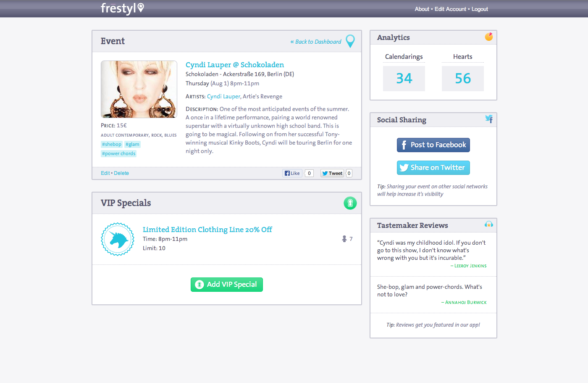Open the About page
Image resolution: width=588 pixels, height=383 pixels.
click(422, 9)
